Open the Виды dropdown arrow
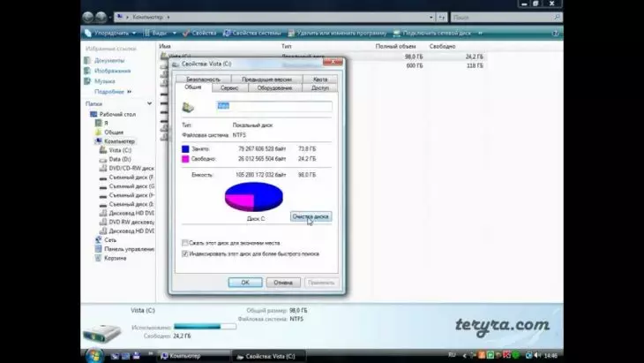The width and height of the screenshot is (644, 363). click(175, 33)
